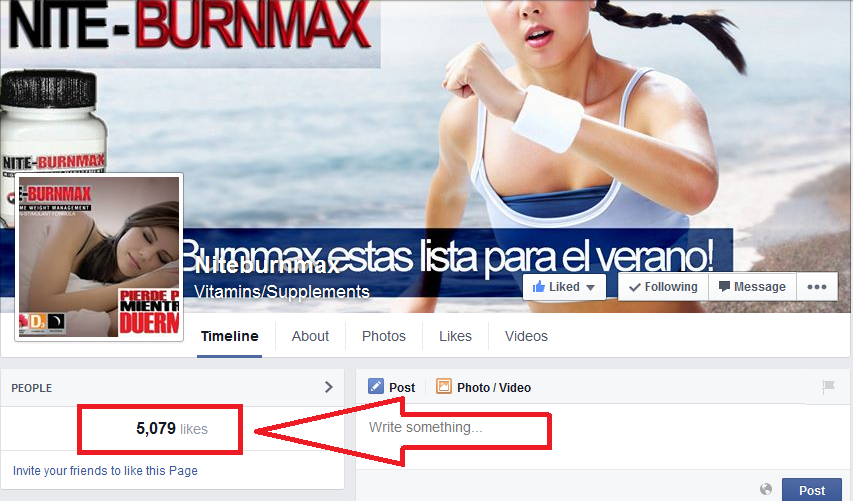Open the About tab

click(x=310, y=336)
